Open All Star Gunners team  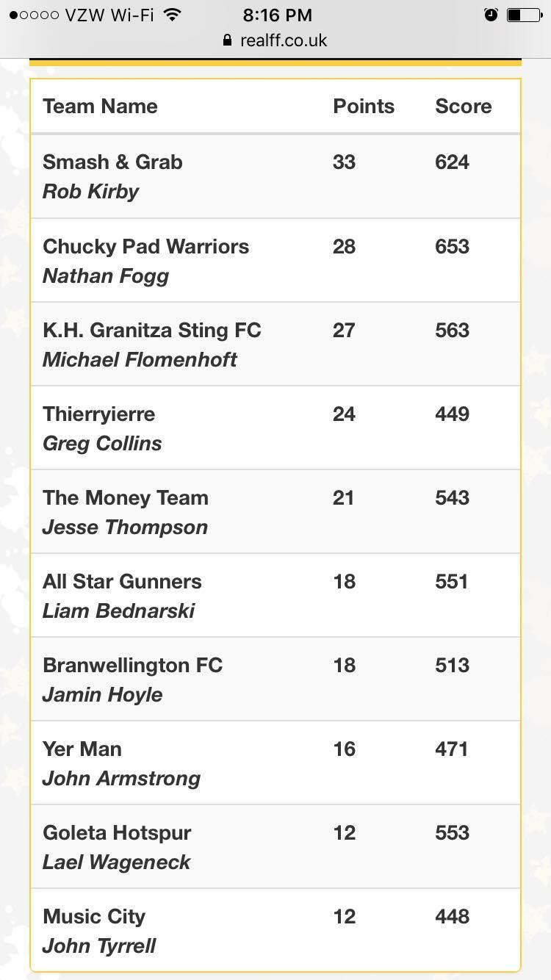122,582
